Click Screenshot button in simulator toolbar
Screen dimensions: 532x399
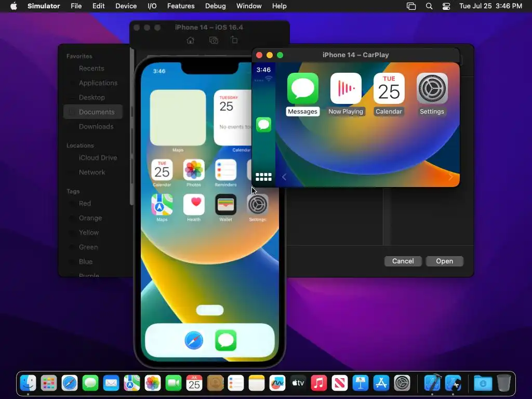pos(214,41)
